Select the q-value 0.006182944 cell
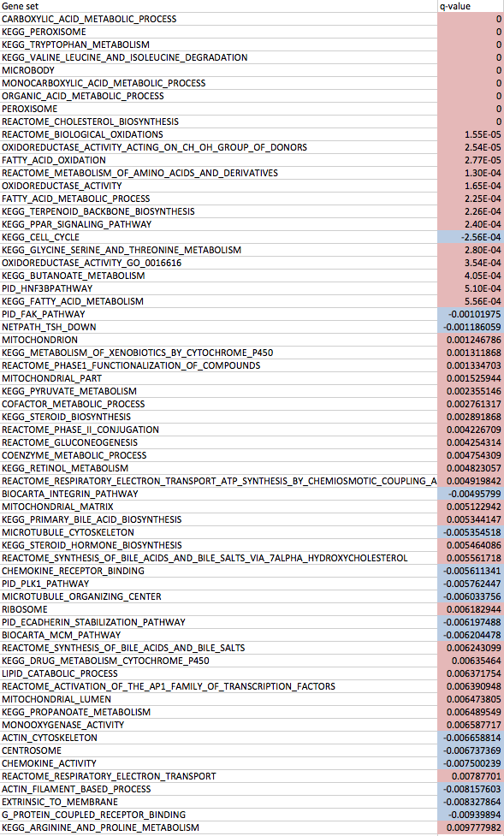Image resolution: width=504 pixels, height=836 pixels. coord(471,609)
